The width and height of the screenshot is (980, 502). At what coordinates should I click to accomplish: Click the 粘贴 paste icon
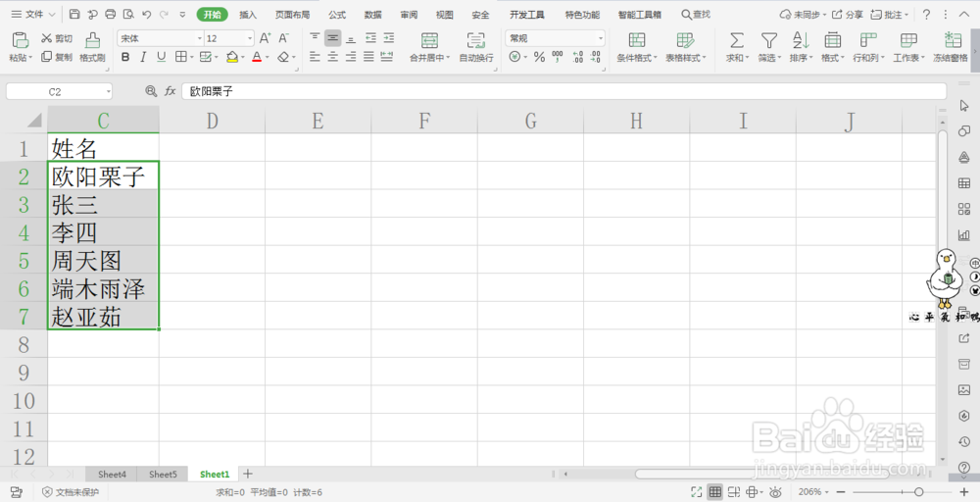tap(20, 40)
